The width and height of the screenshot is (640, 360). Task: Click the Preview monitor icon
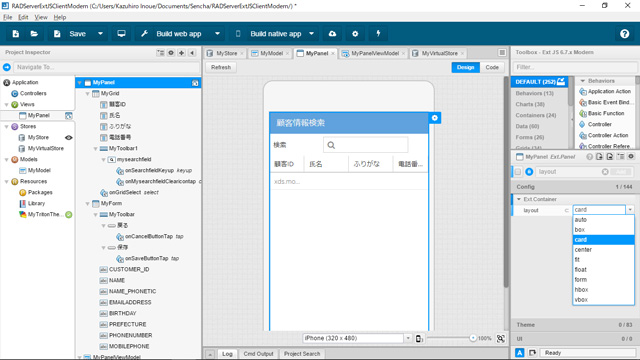pyautogui.click(x=122, y=34)
